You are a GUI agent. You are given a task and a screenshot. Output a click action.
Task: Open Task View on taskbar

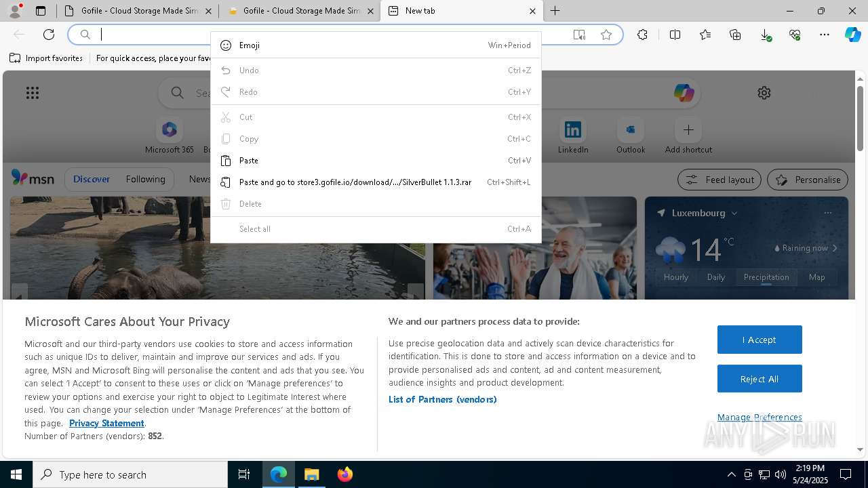tap(244, 474)
